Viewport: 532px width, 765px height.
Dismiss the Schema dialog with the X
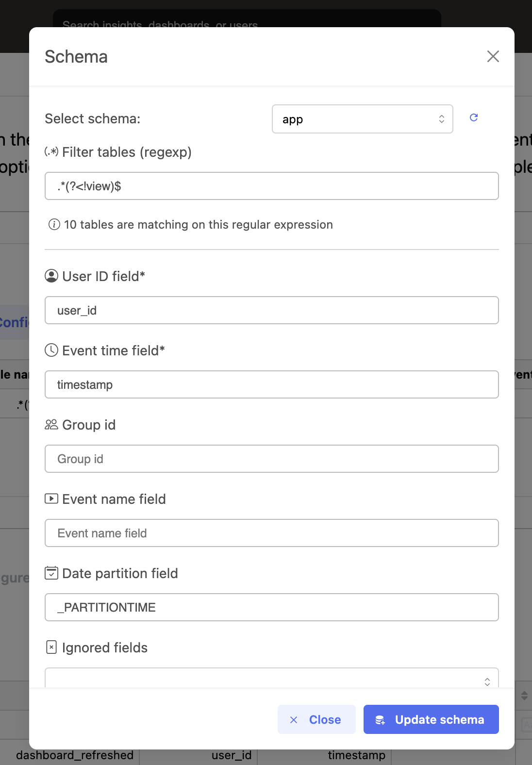[x=493, y=56]
